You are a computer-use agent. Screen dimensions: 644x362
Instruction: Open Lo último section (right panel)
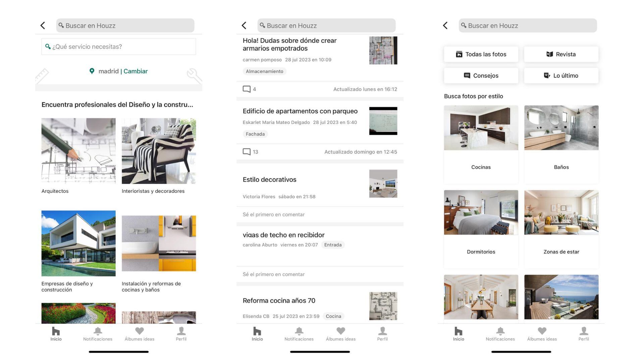pyautogui.click(x=561, y=75)
